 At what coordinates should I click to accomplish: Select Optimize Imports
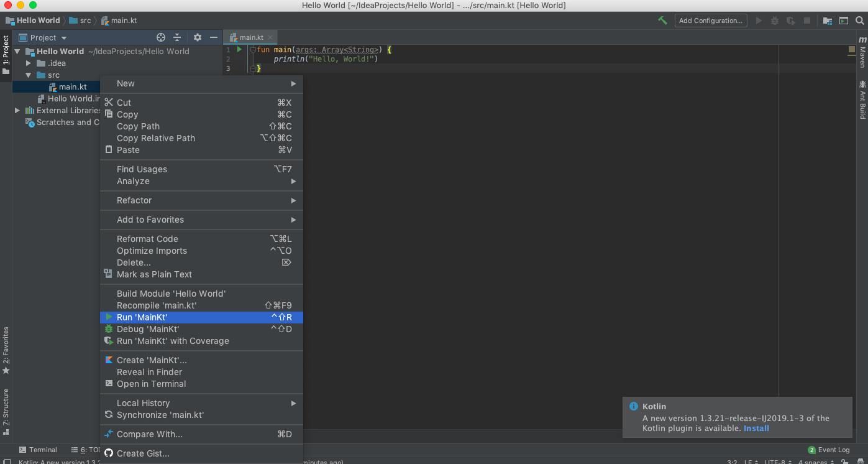[x=201, y=251]
